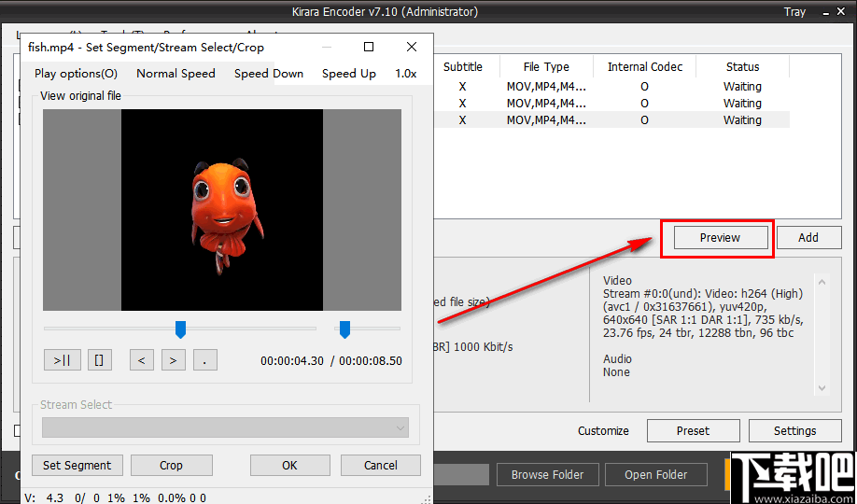Click Browse Folder button
This screenshot has width=857, height=504.
(x=548, y=474)
